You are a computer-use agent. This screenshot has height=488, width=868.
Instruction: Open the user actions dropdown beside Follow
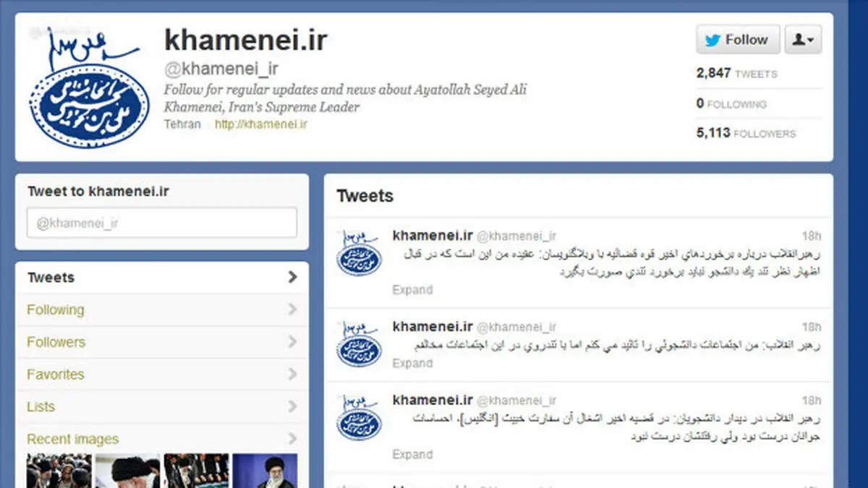point(803,40)
